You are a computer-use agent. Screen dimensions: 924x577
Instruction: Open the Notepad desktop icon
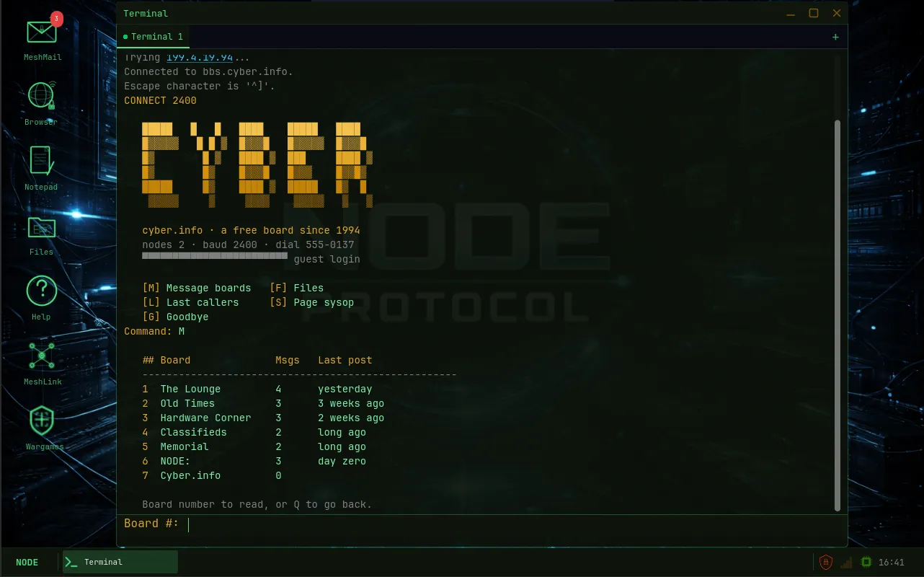pyautogui.click(x=41, y=168)
